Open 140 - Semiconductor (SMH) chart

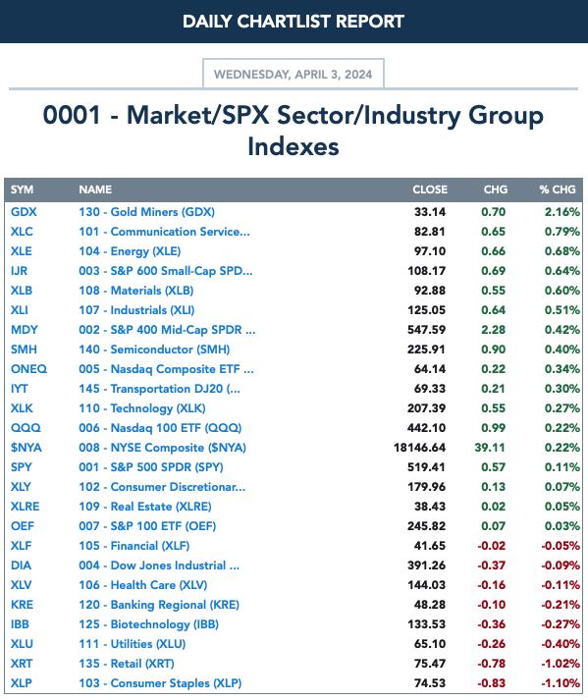click(154, 350)
